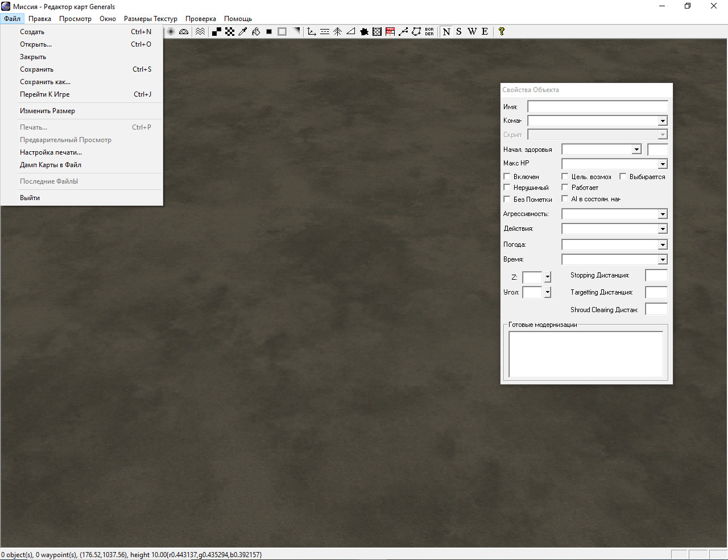Screen dimensions: 728x560
Task: Check the Выбирается option
Action: click(623, 177)
